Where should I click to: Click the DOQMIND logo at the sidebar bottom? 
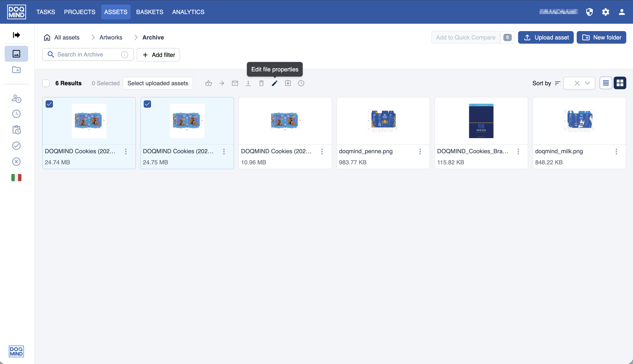[x=16, y=351]
